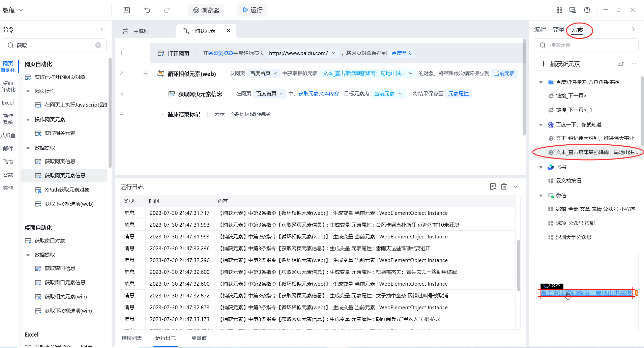644x348 pixels.
Task: Select the Excel category in sidebar
Action: 8,103
